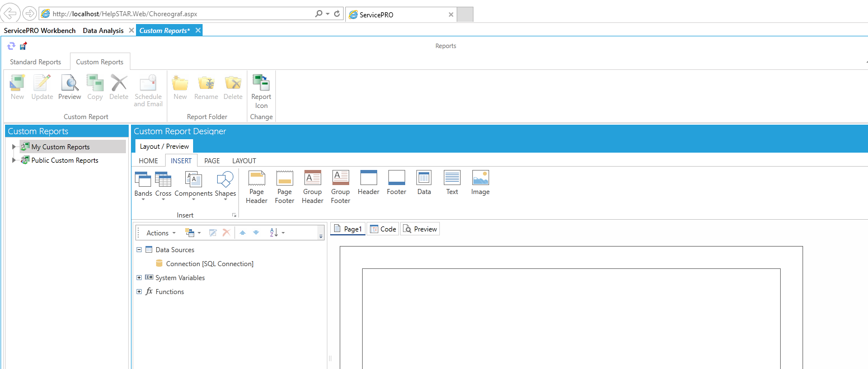Insert a Text component
This screenshot has width=868, height=369.
(x=452, y=183)
